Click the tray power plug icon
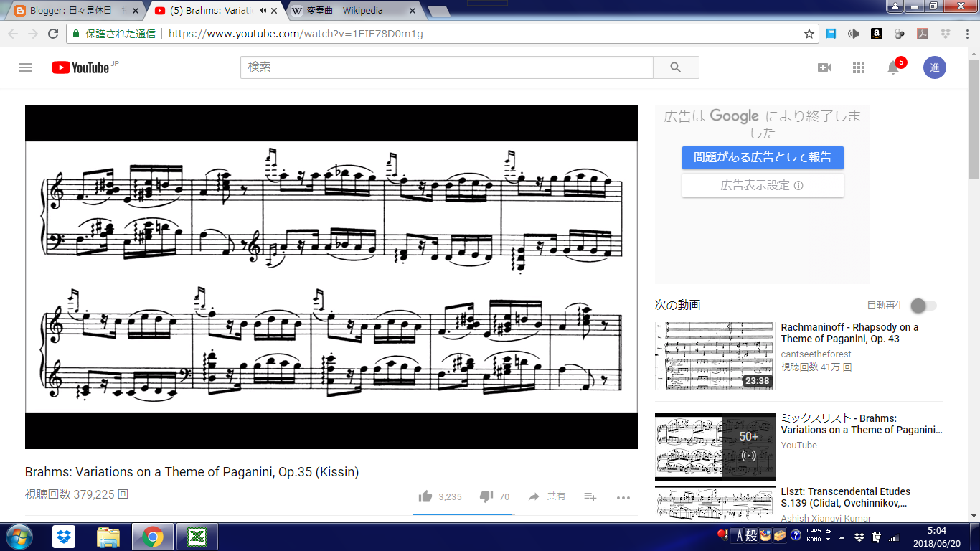Screen dimensions: 980x551 877,537
